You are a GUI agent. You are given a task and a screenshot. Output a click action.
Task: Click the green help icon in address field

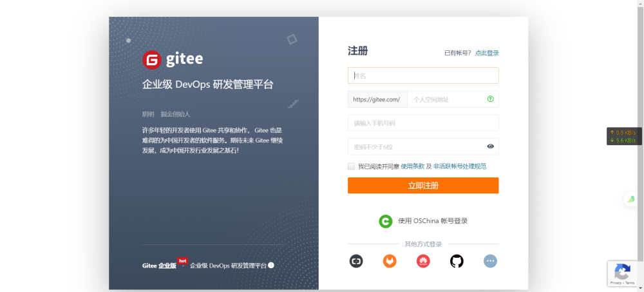pos(490,99)
